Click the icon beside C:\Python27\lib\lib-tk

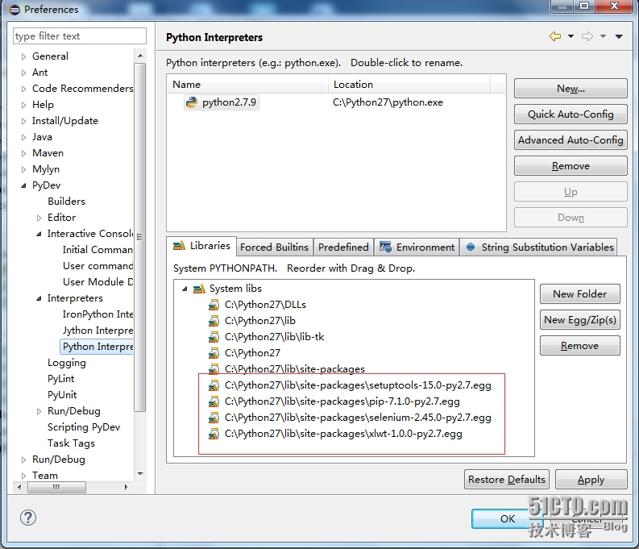[214, 337]
